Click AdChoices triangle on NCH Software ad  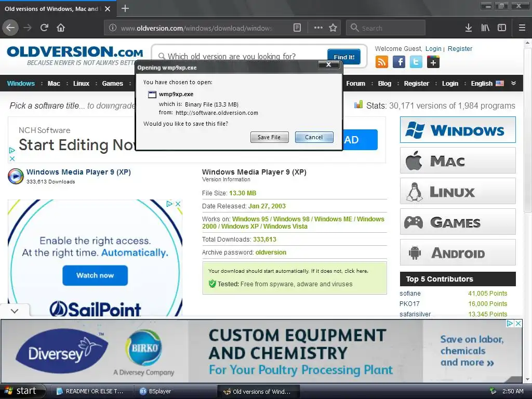click(x=12, y=150)
